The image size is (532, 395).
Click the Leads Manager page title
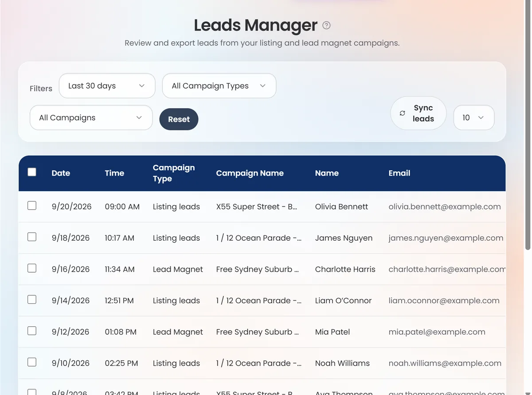(256, 25)
